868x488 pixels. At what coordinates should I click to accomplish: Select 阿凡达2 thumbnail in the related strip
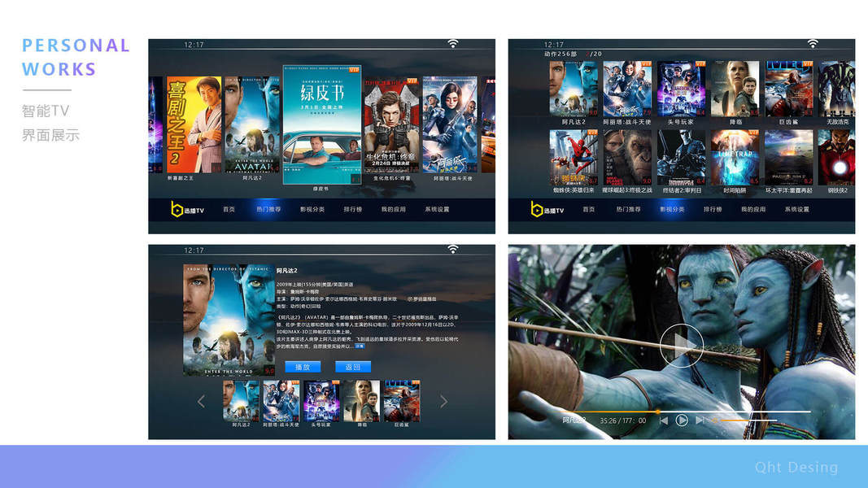click(241, 401)
